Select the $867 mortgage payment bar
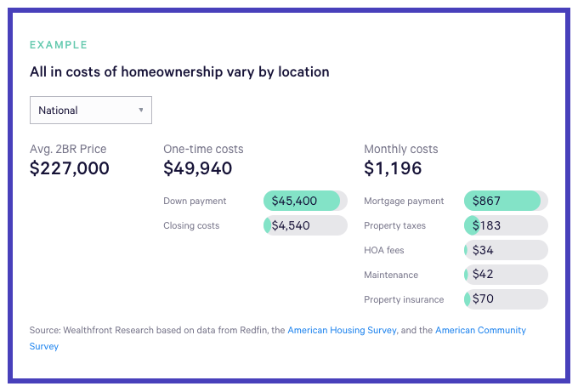The image size is (578, 392). [x=506, y=202]
